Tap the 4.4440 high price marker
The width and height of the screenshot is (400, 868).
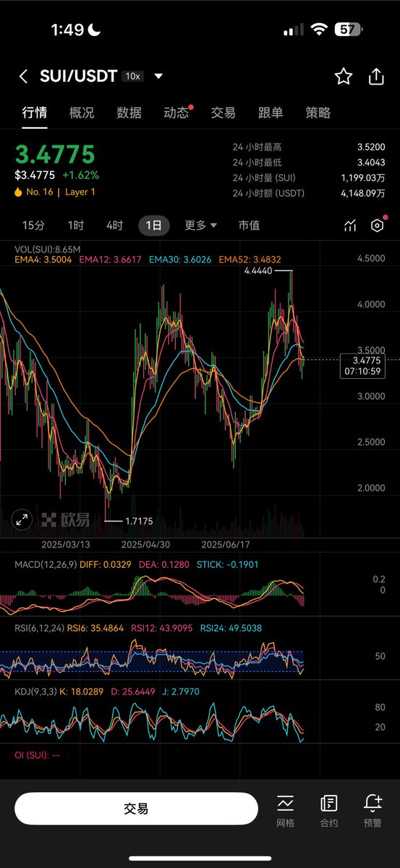258,270
